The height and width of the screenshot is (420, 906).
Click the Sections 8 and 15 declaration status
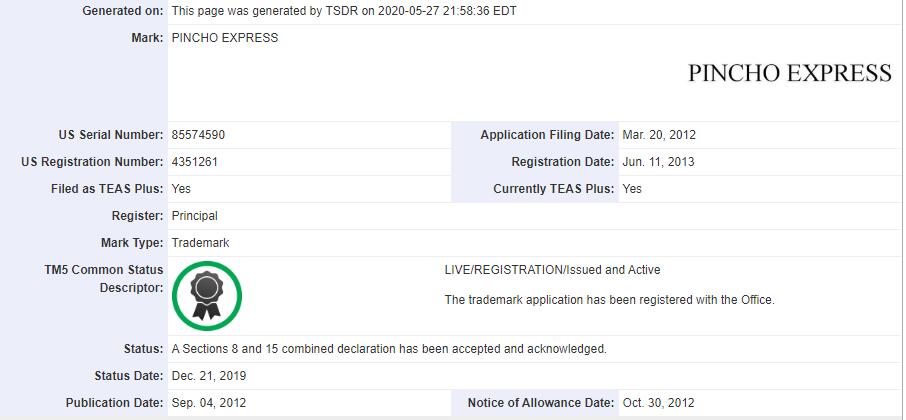[x=389, y=349]
